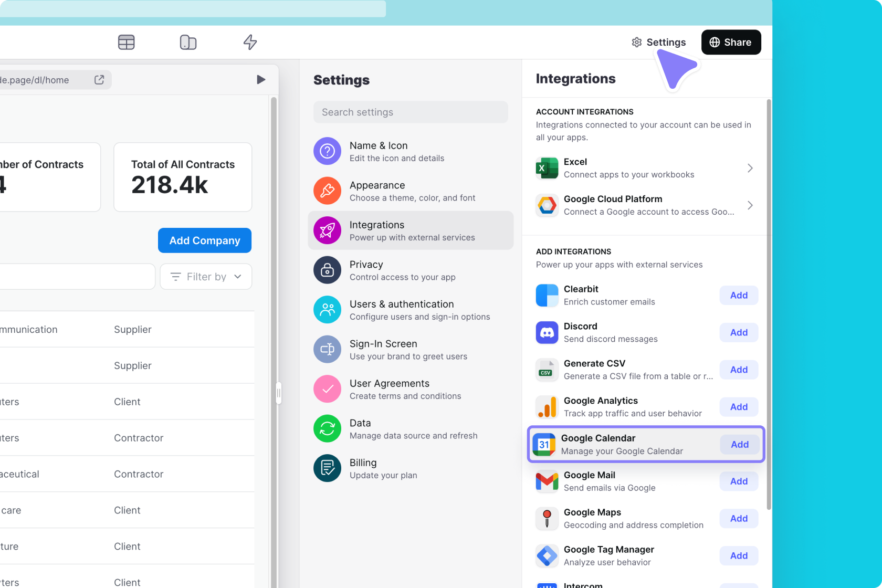The image size is (882, 588).
Task: Select the mobile preview icon in the toolbar
Action: 188,42
